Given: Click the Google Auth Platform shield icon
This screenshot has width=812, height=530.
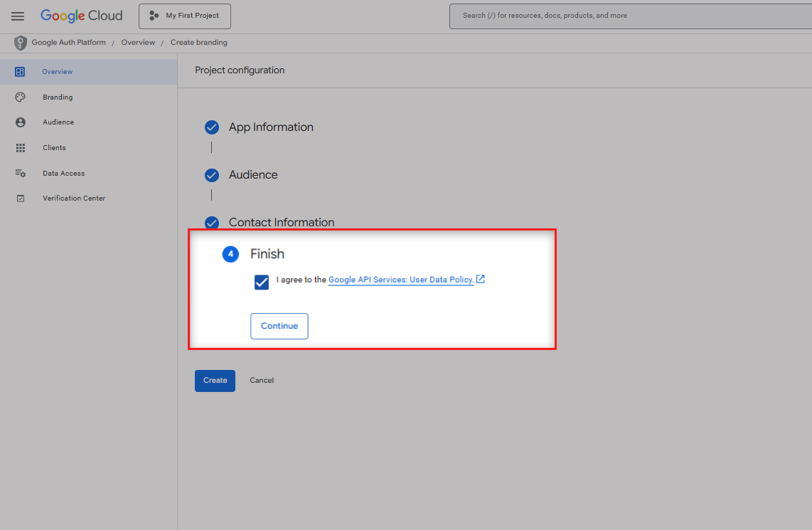Looking at the screenshot, I should (x=21, y=43).
